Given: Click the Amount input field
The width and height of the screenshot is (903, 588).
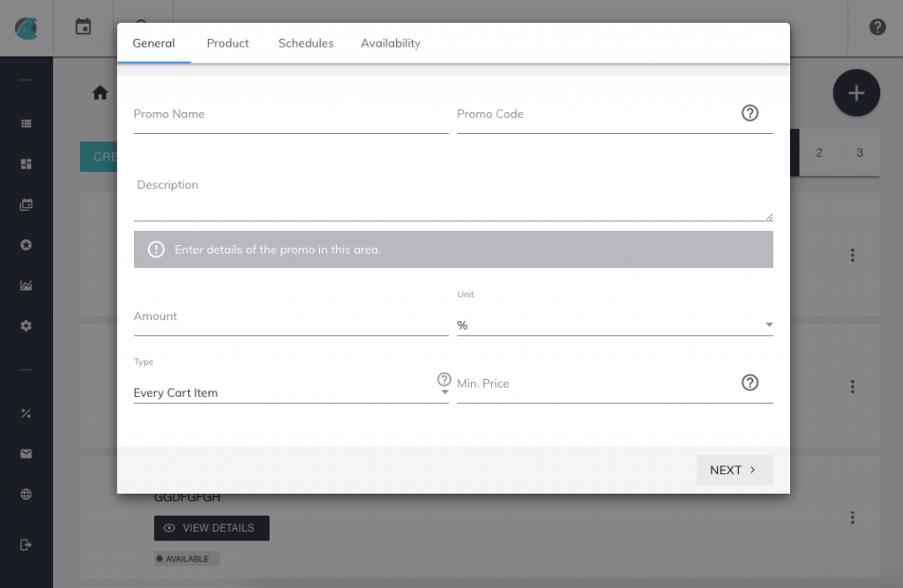Looking at the screenshot, I should 291,317.
